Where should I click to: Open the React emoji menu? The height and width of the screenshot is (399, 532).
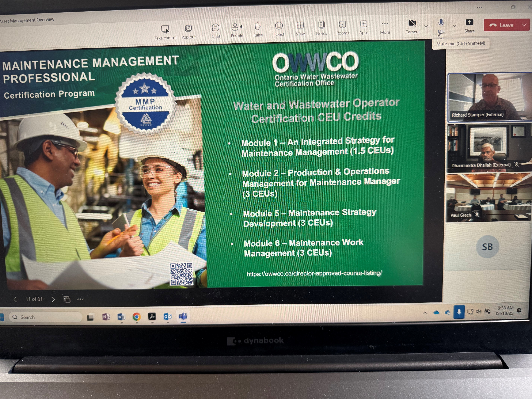[x=279, y=29]
